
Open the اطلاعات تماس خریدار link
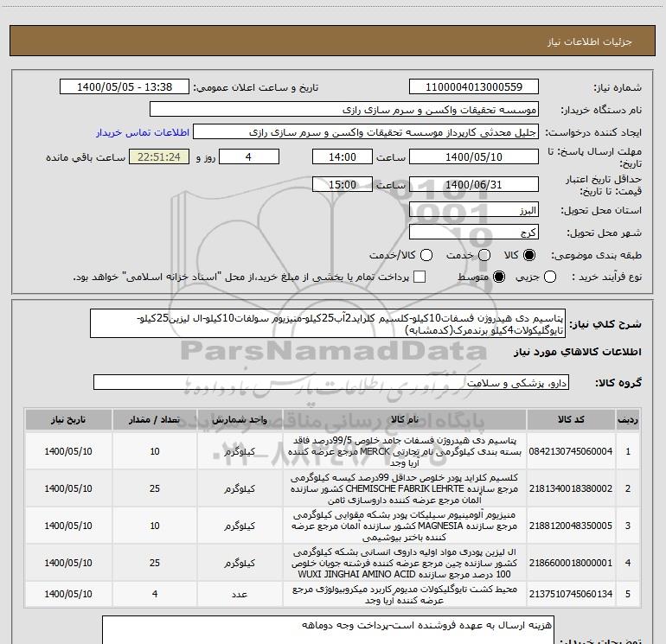click(143, 132)
